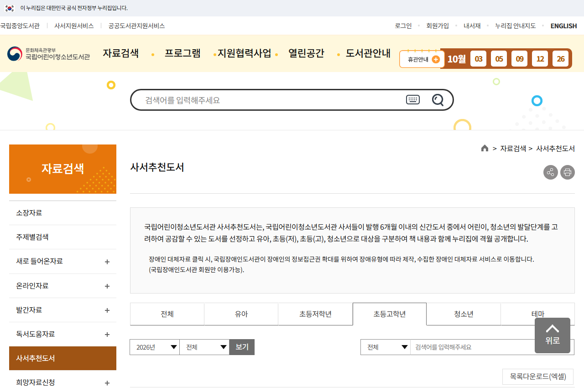Click 사서지원서비스 link

[74, 26]
